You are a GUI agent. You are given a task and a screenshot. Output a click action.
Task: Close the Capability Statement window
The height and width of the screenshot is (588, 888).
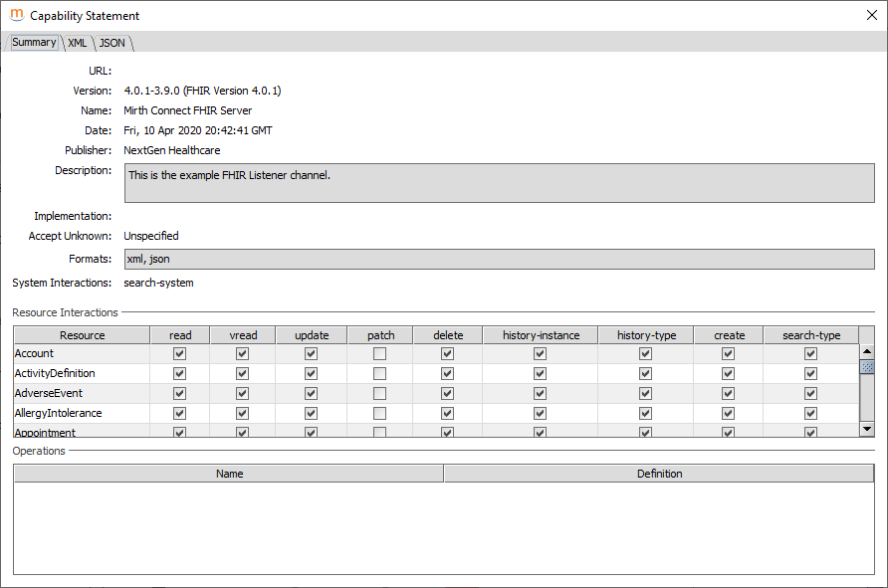tap(872, 15)
